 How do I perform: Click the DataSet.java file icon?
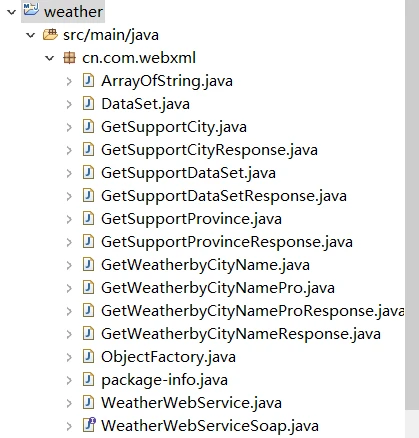(88, 104)
